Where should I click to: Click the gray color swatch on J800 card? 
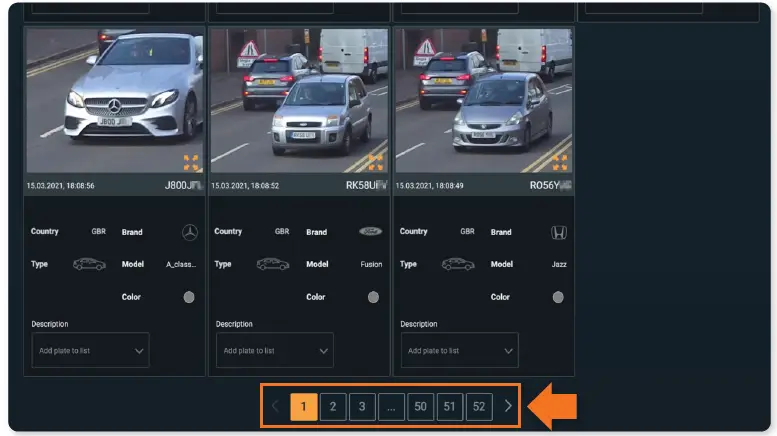189,297
